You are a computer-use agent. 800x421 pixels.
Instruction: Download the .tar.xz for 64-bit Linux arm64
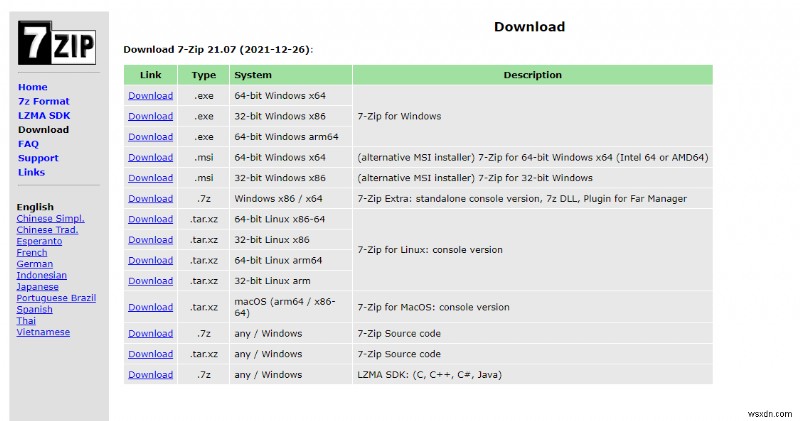151,260
